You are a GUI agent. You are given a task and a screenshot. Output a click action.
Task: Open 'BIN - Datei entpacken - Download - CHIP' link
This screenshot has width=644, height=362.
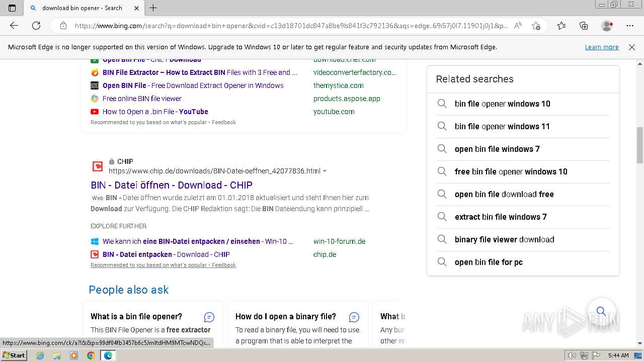[166, 254]
